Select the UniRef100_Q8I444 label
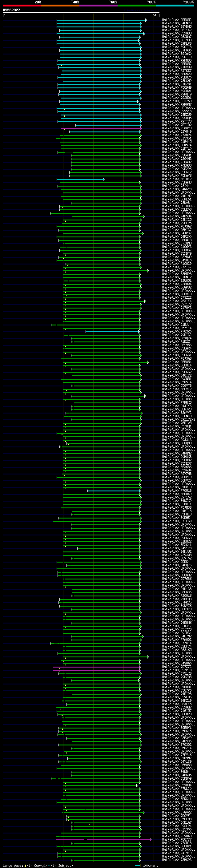Image resolution: width=197 pixels, height=868 pixels. tap(177, 186)
